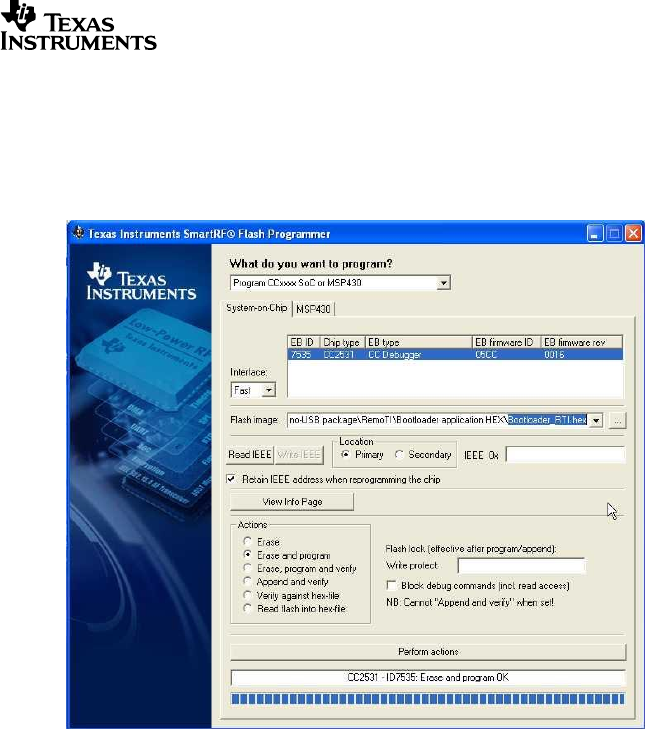Click the Write protect input field

coord(521,565)
